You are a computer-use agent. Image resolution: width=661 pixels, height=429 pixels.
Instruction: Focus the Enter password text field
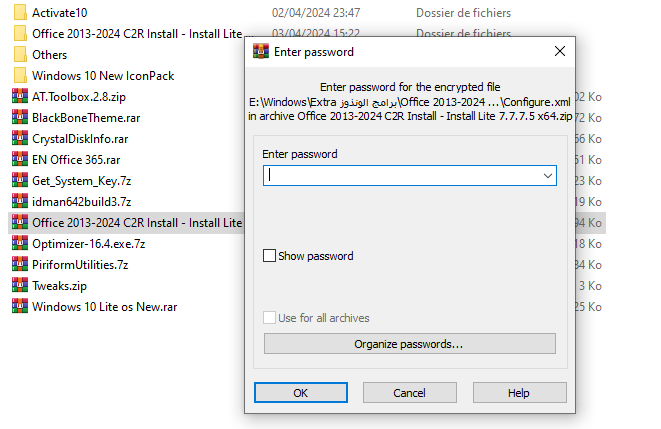[402, 176]
